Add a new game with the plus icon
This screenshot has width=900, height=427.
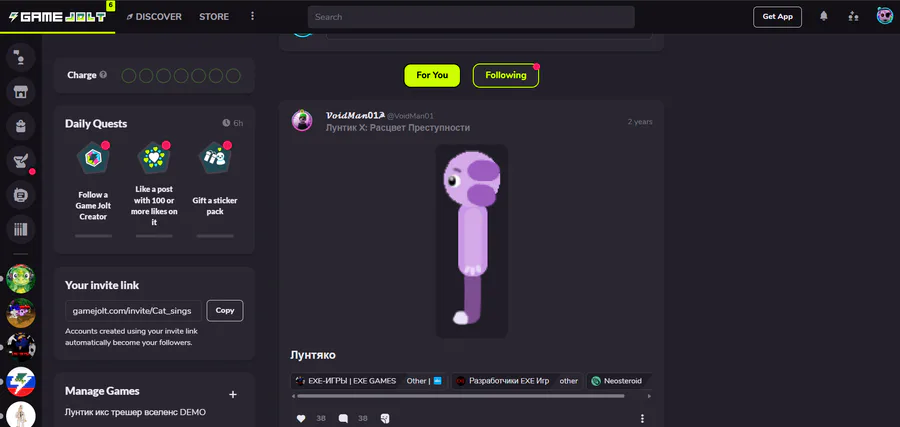233,394
